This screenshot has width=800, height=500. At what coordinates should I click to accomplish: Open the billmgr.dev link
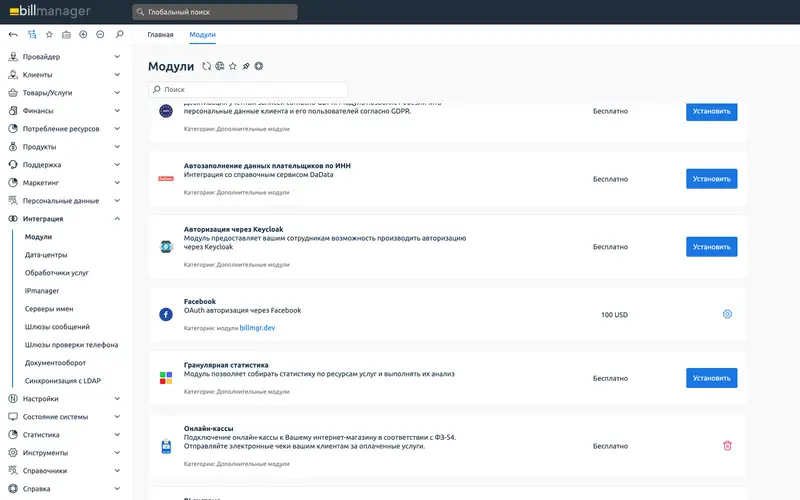[x=257, y=328]
